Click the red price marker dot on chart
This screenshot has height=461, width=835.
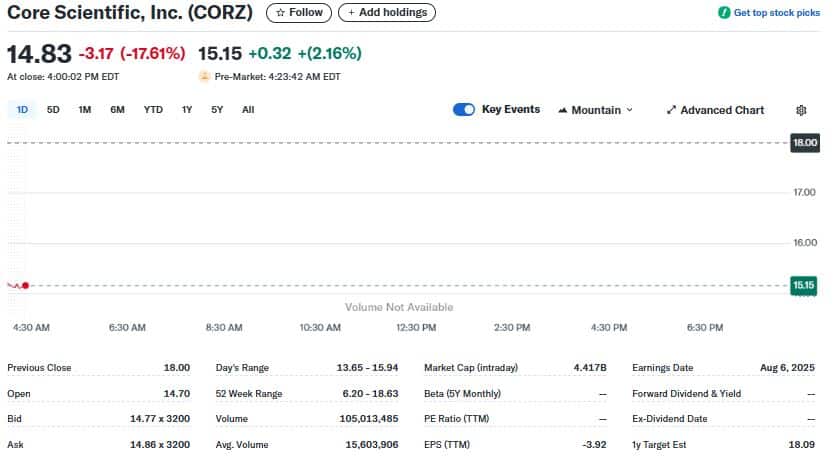coord(26,286)
